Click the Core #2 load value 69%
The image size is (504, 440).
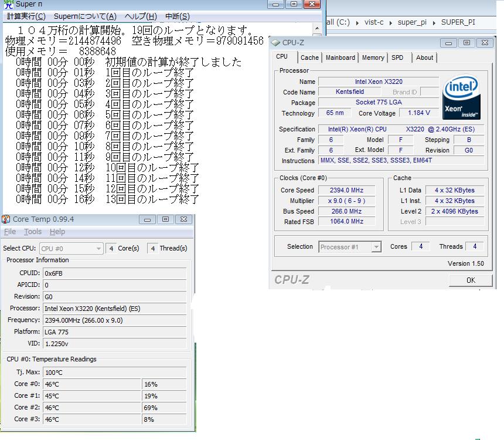pos(164,408)
